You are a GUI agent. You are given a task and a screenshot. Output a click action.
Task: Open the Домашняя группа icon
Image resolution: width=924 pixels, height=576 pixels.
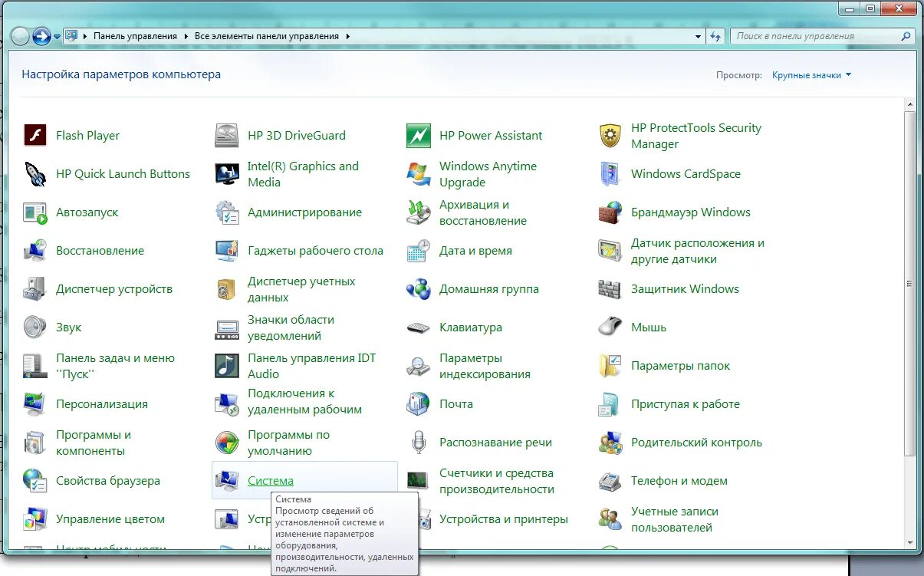(419, 289)
